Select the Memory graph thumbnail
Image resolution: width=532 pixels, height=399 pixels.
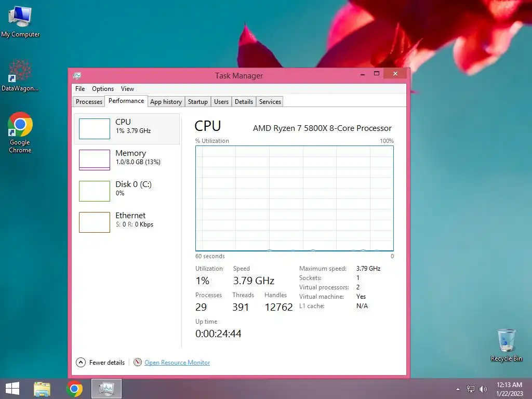pos(95,160)
